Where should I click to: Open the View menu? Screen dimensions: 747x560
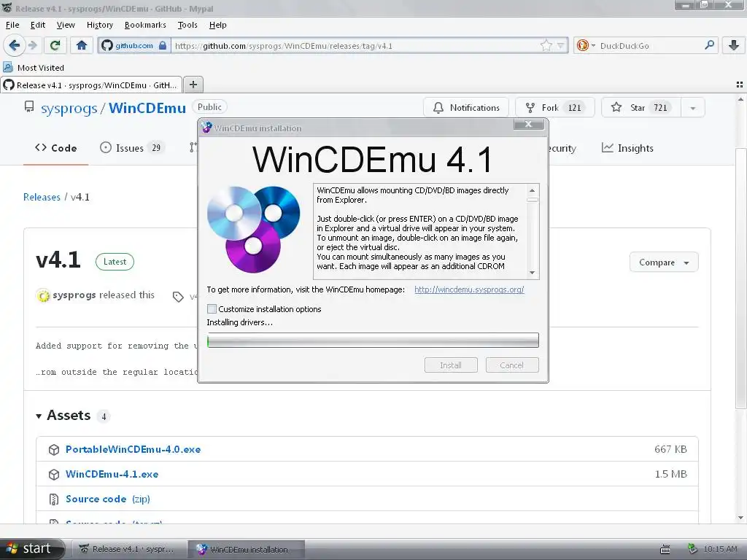[66, 25]
